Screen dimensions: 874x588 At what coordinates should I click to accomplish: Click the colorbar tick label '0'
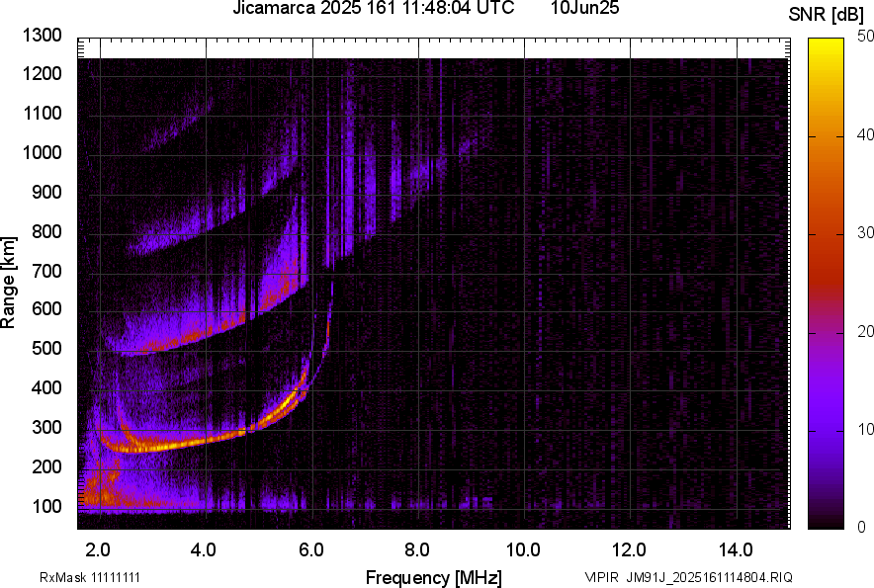[x=862, y=527]
